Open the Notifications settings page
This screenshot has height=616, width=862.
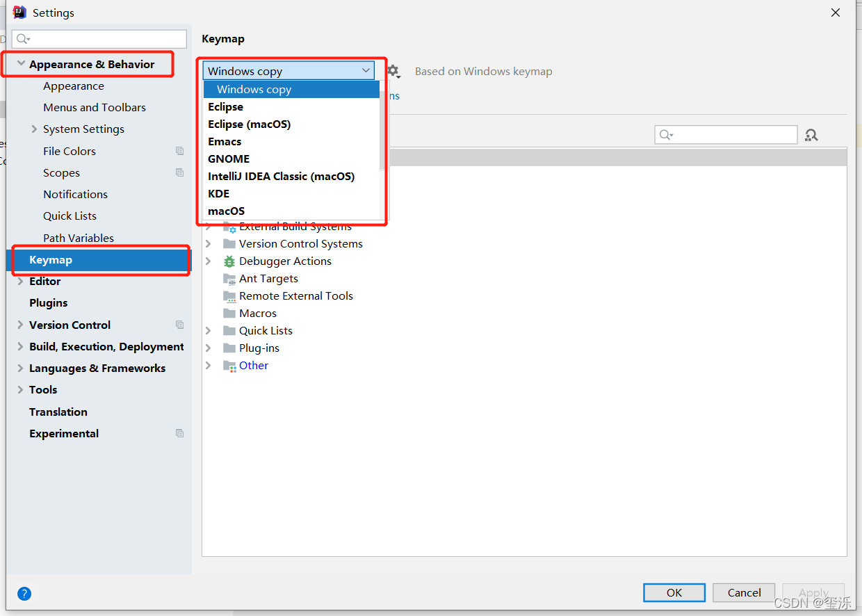coord(75,194)
